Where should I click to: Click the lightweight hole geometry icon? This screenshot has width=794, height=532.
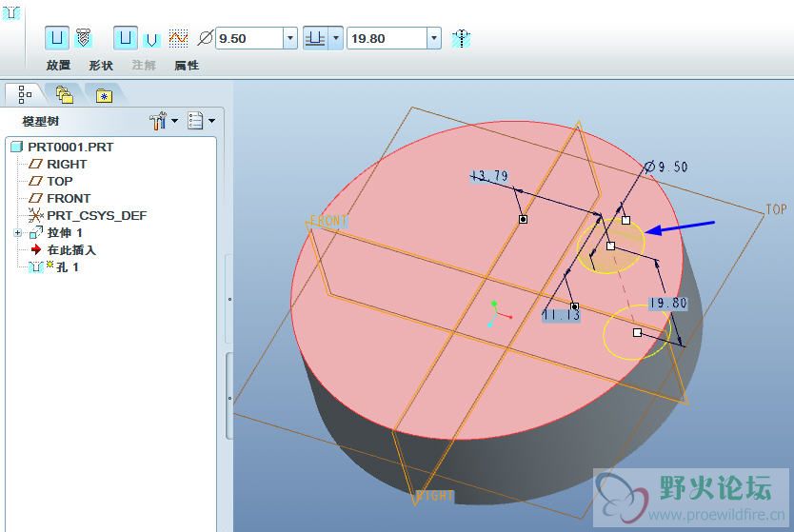pos(462,38)
